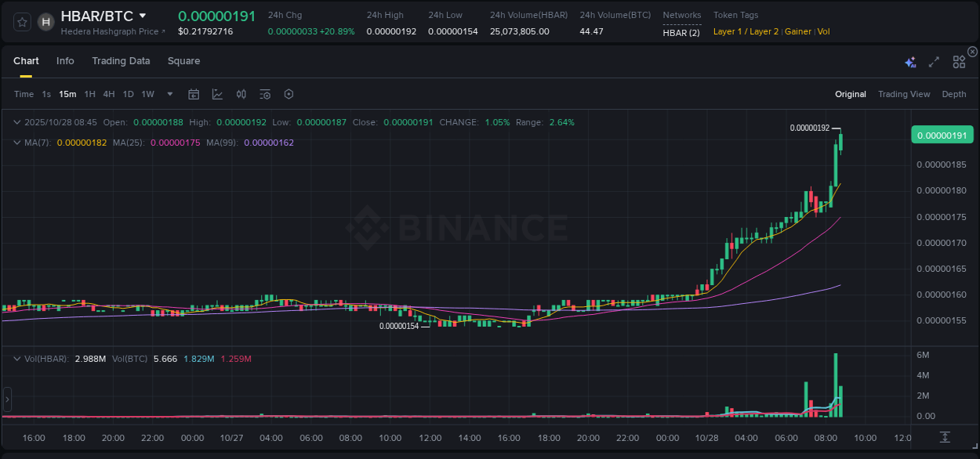This screenshot has height=459, width=980.
Task: Open the technical indicators icon
Action: (x=241, y=94)
